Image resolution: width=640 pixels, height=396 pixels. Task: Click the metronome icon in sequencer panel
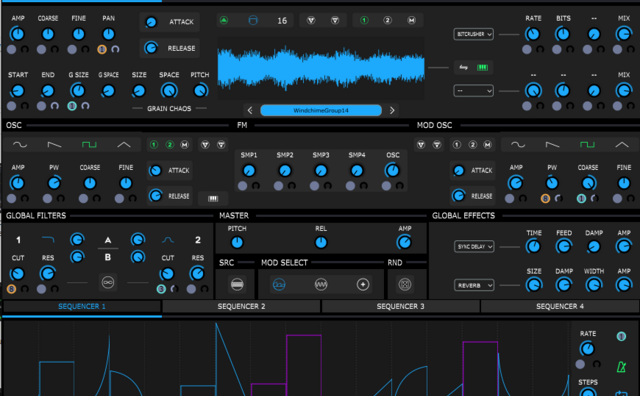622,366
